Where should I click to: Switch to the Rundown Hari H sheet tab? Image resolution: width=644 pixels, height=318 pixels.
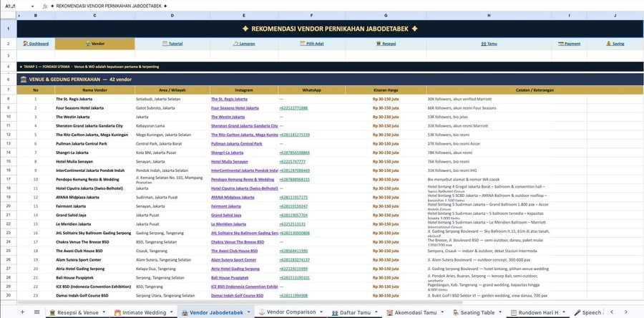coord(538,312)
